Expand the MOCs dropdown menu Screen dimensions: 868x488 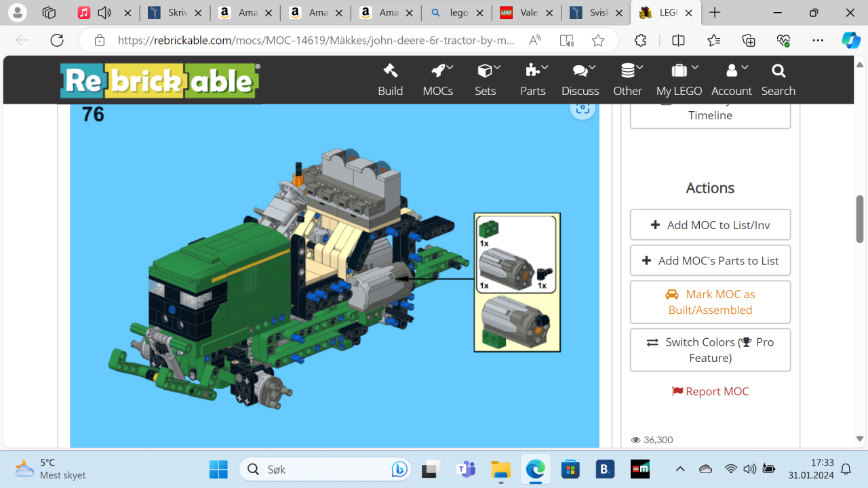point(437,80)
